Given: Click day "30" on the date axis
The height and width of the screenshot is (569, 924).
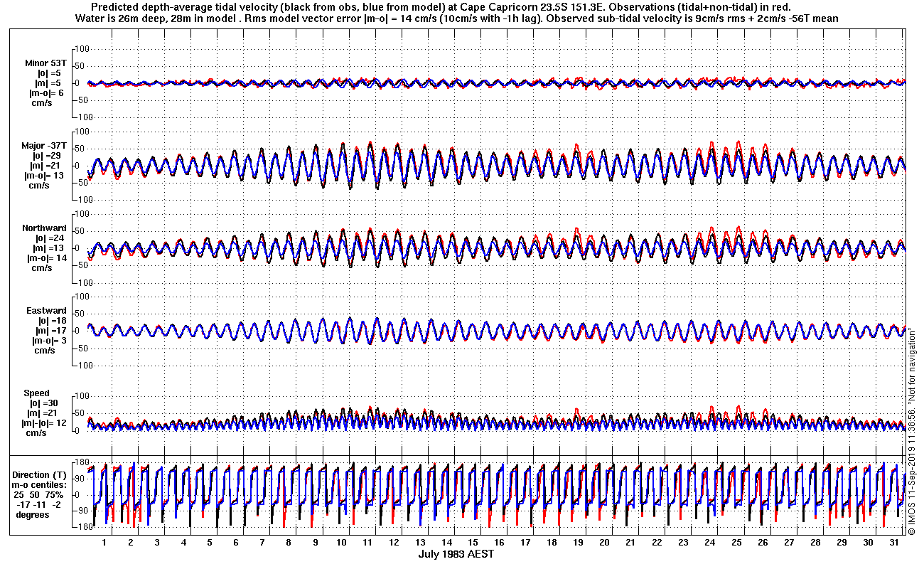Looking at the screenshot, I should pyautogui.click(x=867, y=542).
